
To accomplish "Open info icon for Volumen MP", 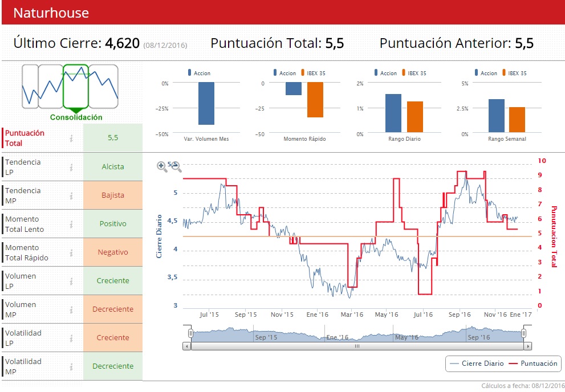I will 71,309.
